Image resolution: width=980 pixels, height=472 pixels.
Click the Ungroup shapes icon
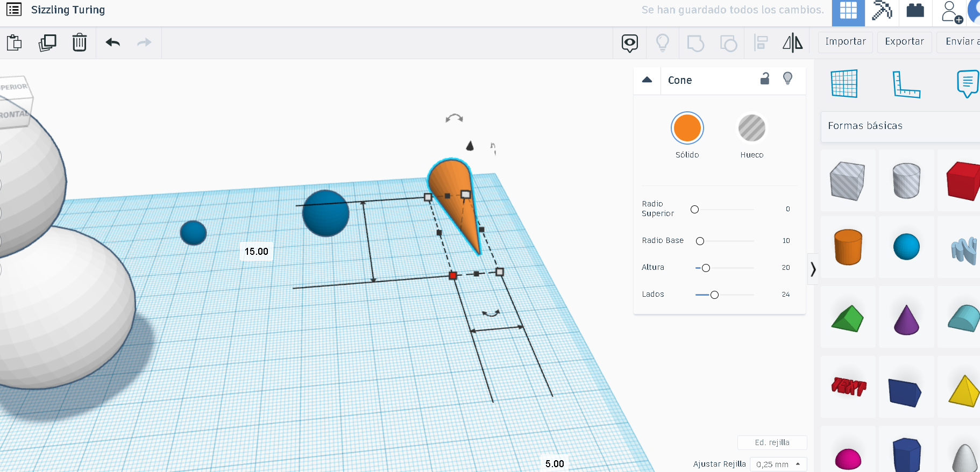[728, 43]
